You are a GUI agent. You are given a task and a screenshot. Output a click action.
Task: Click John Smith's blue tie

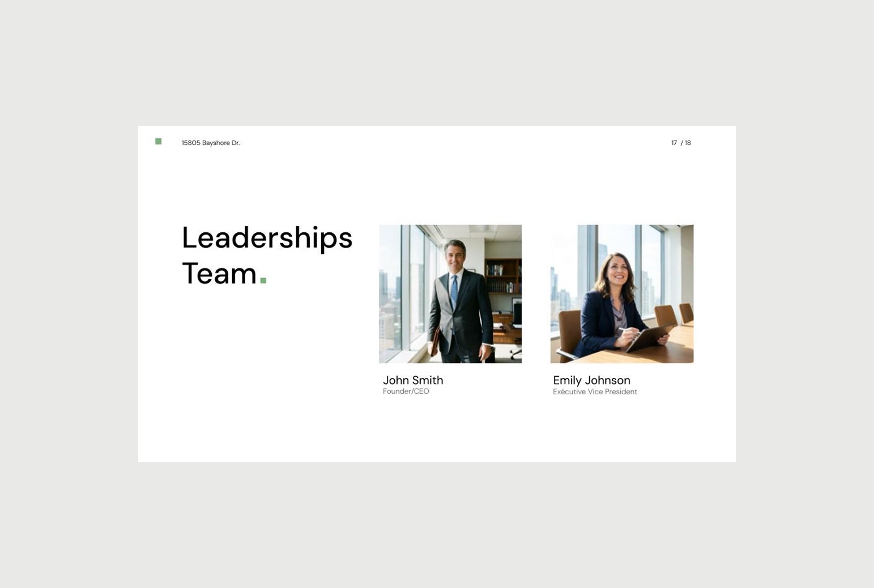[454, 292]
